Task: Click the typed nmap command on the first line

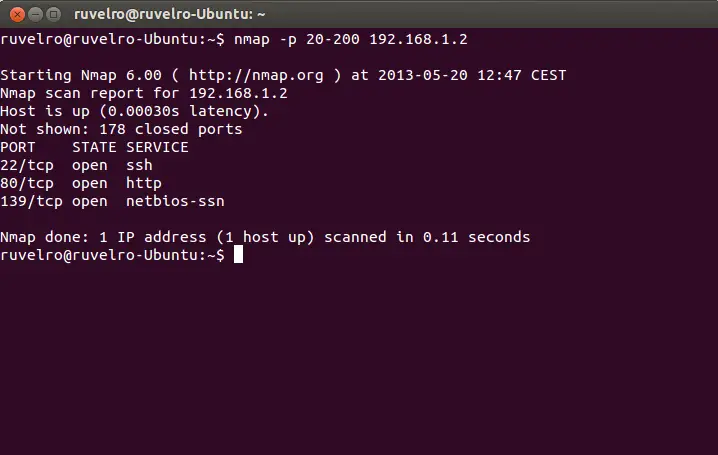Action: pyautogui.click(x=352, y=39)
